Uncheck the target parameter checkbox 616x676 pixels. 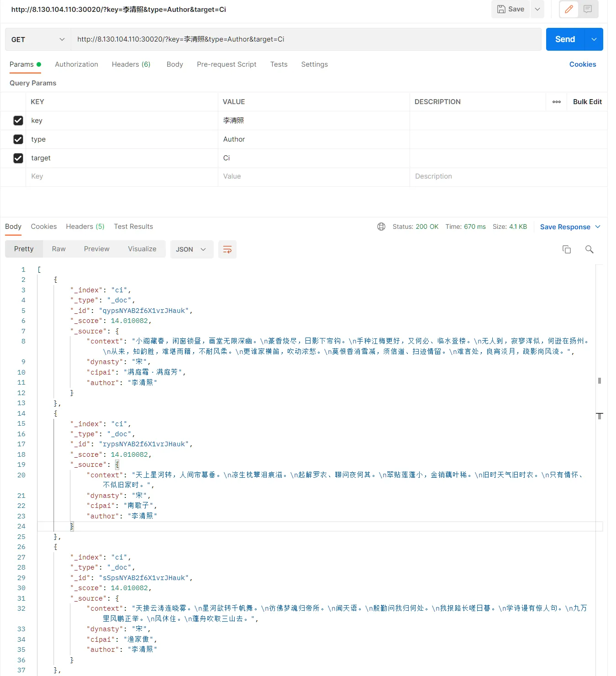coord(18,158)
